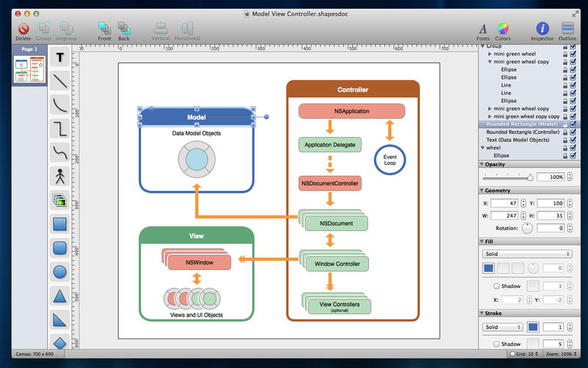Image resolution: width=588 pixels, height=368 pixels.
Task: Pick the straight Line tool
Action: click(x=60, y=80)
